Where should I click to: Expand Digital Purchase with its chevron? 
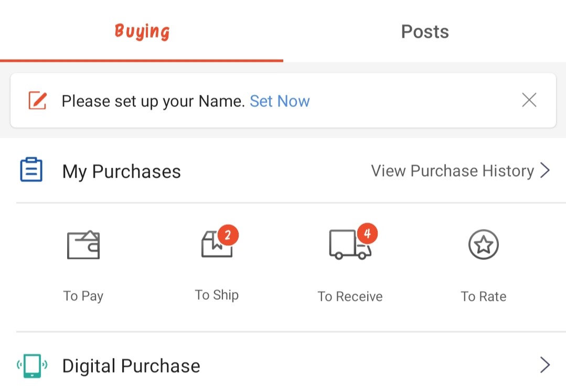pos(544,365)
